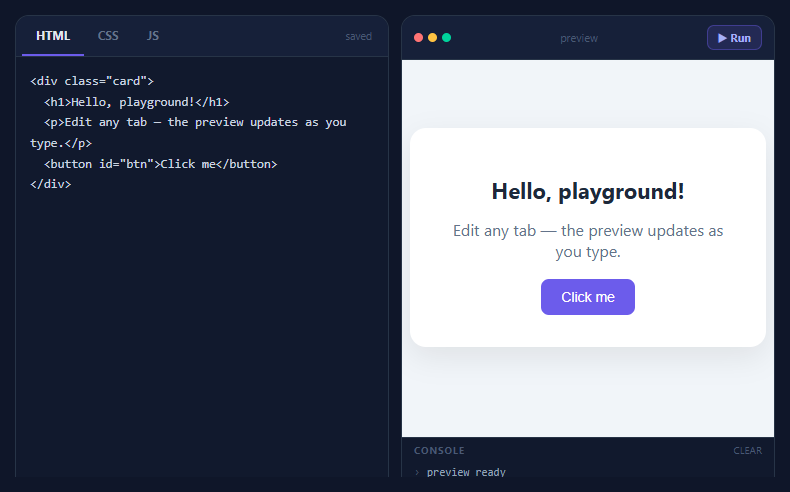790x492 pixels.
Task: Switch to the HTML tab
Action: pyautogui.click(x=53, y=36)
